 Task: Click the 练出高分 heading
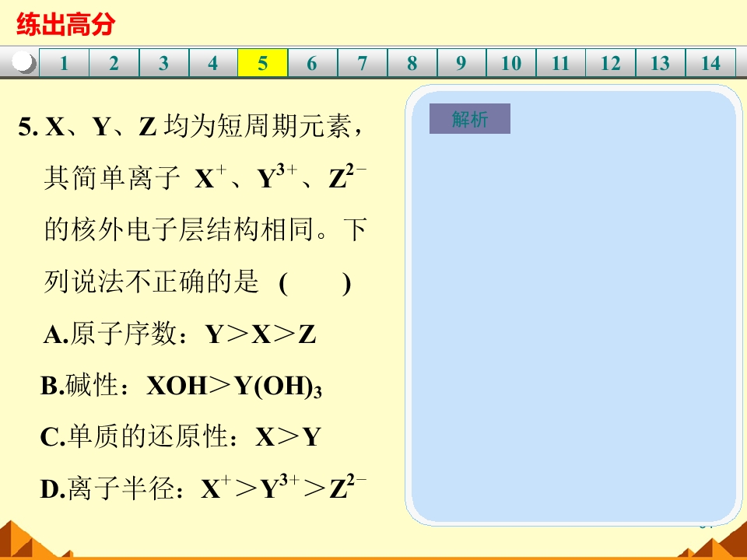click(x=65, y=24)
